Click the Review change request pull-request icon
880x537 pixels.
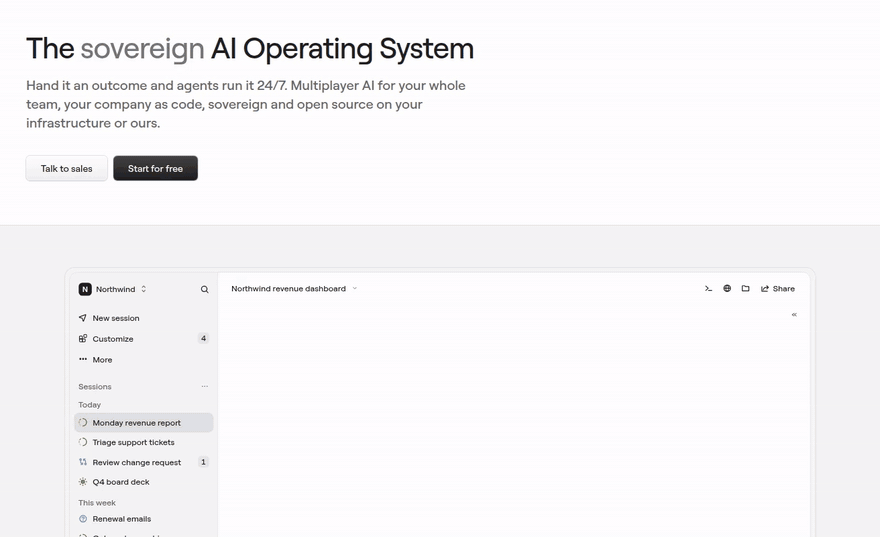pyautogui.click(x=82, y=462)
